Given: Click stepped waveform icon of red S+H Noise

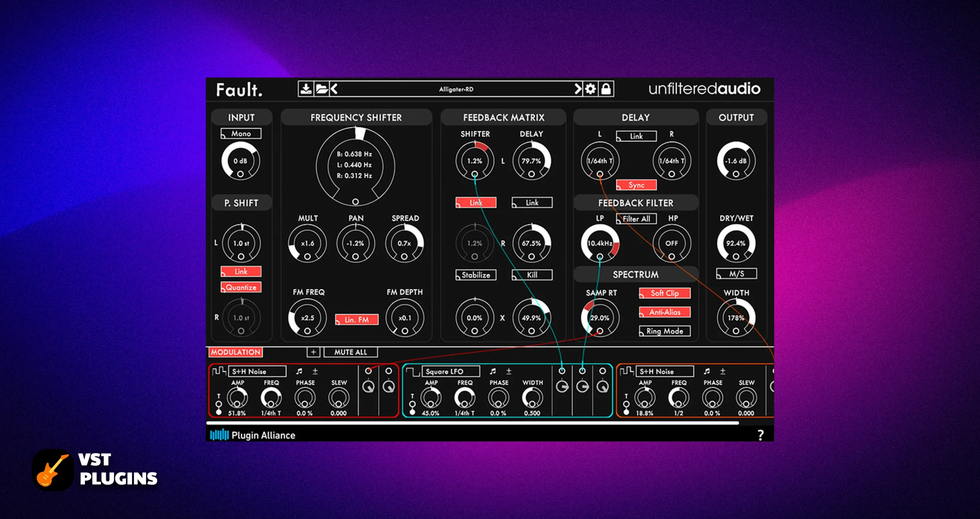Looking at the screenshot, I should tap(219, 371).
